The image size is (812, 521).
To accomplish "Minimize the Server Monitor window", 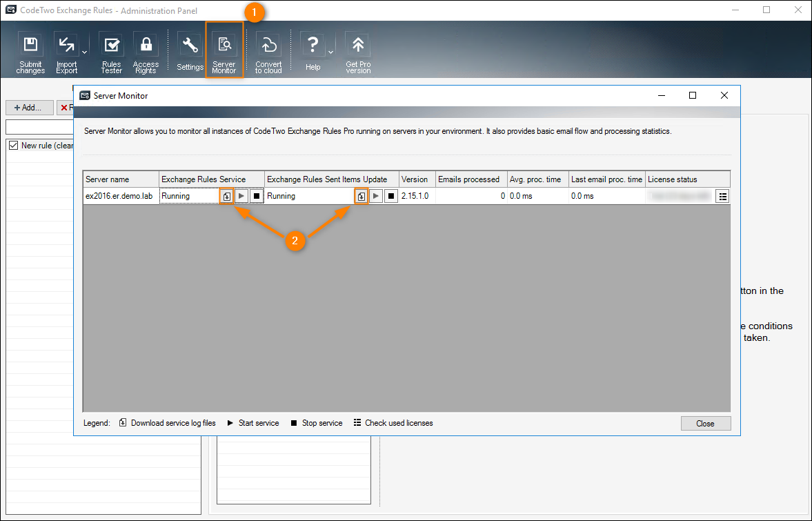I will [x=662, y=95].
